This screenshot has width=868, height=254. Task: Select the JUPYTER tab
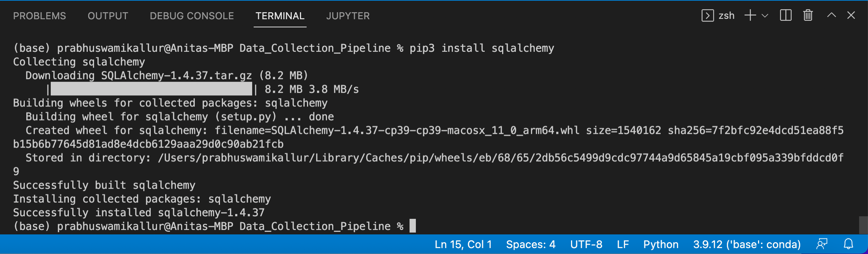pos(347,16)
